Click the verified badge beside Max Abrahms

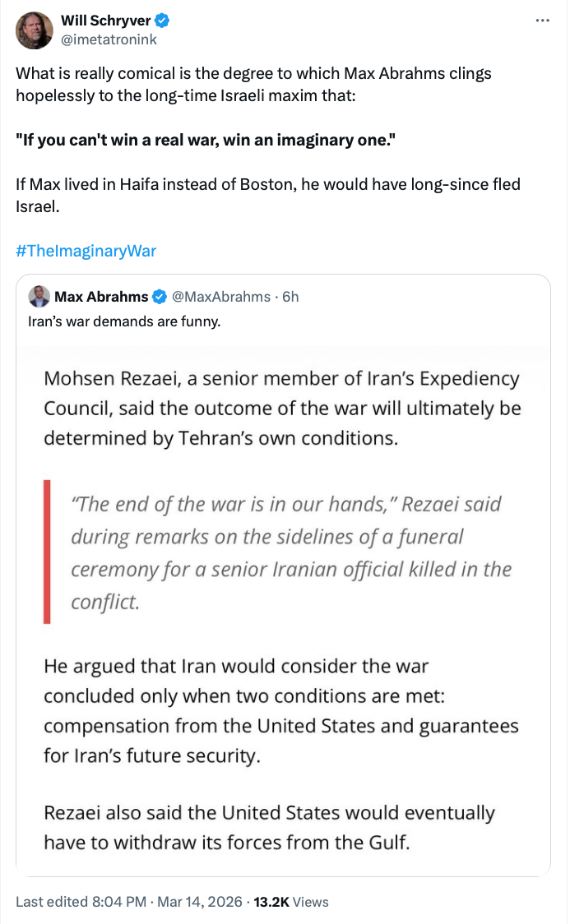click(x=159, y=297)
